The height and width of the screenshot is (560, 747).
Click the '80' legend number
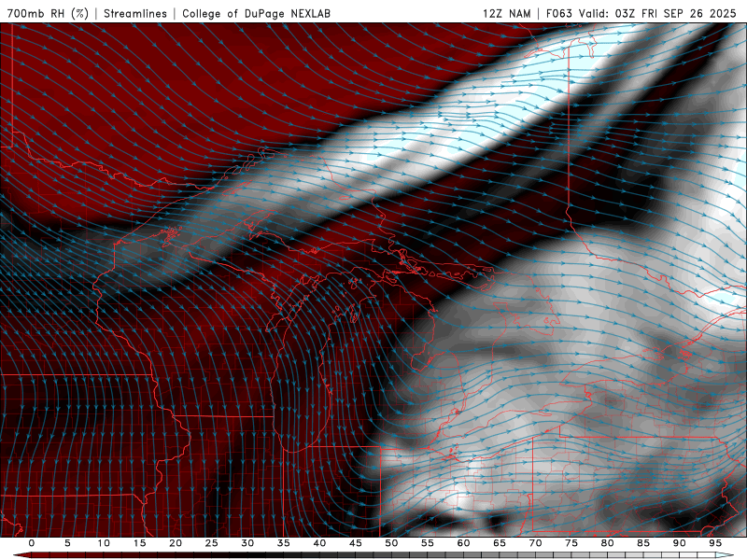(607, 543)
